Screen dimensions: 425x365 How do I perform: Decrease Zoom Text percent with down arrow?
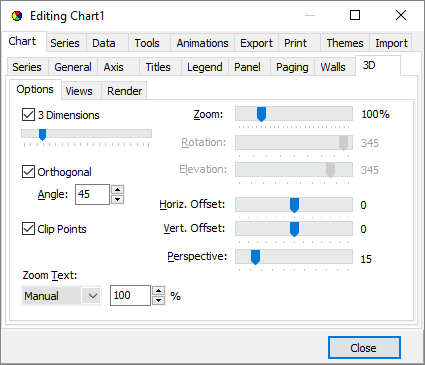(x=159, y=300)
